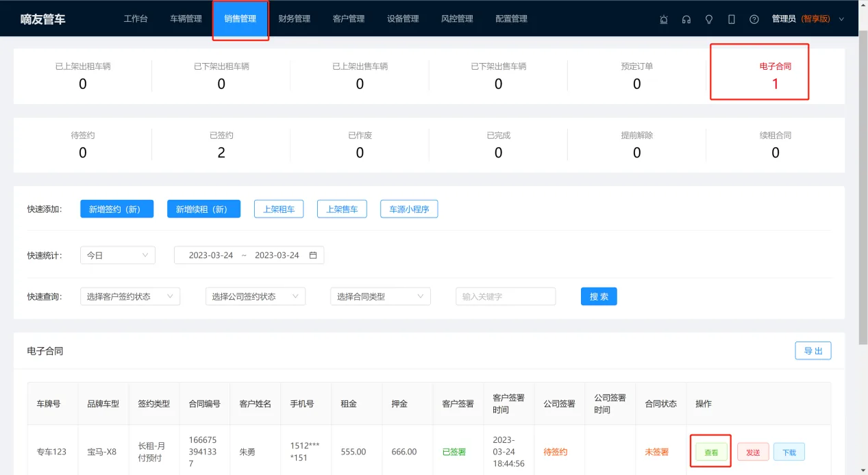This screenshot has width=868, height=475.
Task: Click rent value 555.00
Action: [354, 452]
